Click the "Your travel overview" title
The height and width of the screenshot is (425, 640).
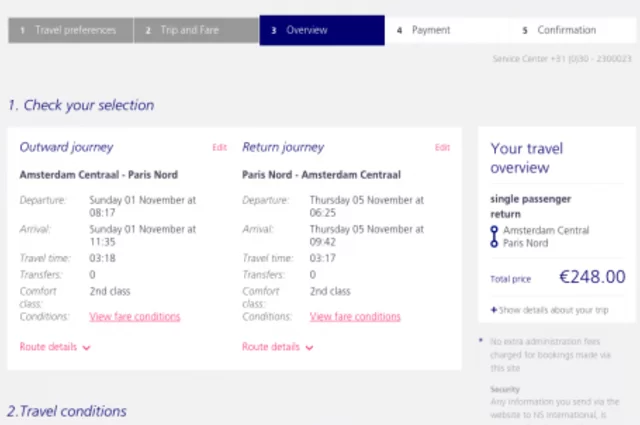tap(529, 158)
